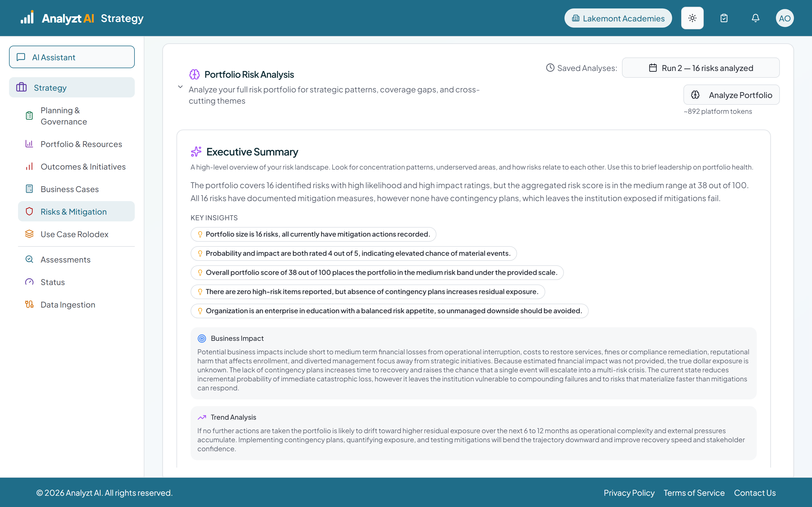Follow the Privacy Policy footer link
Viewport: 812px width, 507px height.
pos(629,493)
